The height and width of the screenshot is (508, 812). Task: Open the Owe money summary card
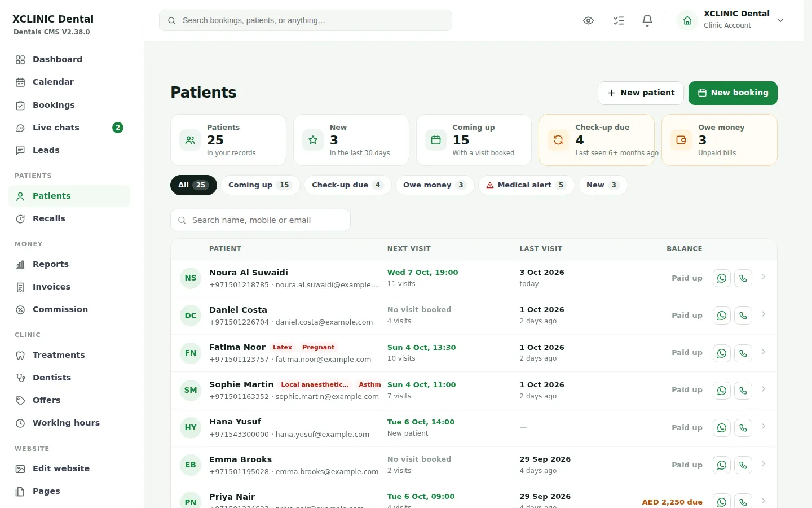tap(720, 140)
